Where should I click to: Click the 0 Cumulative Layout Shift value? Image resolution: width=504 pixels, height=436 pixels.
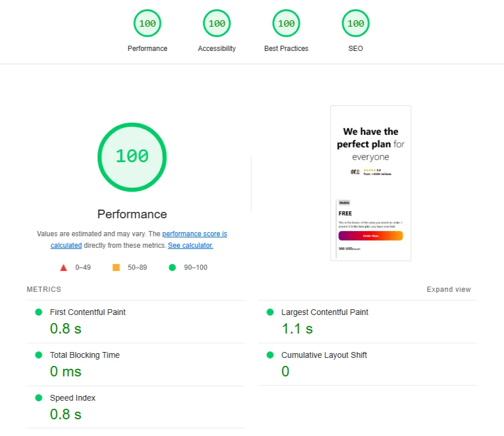click(285, 371)
